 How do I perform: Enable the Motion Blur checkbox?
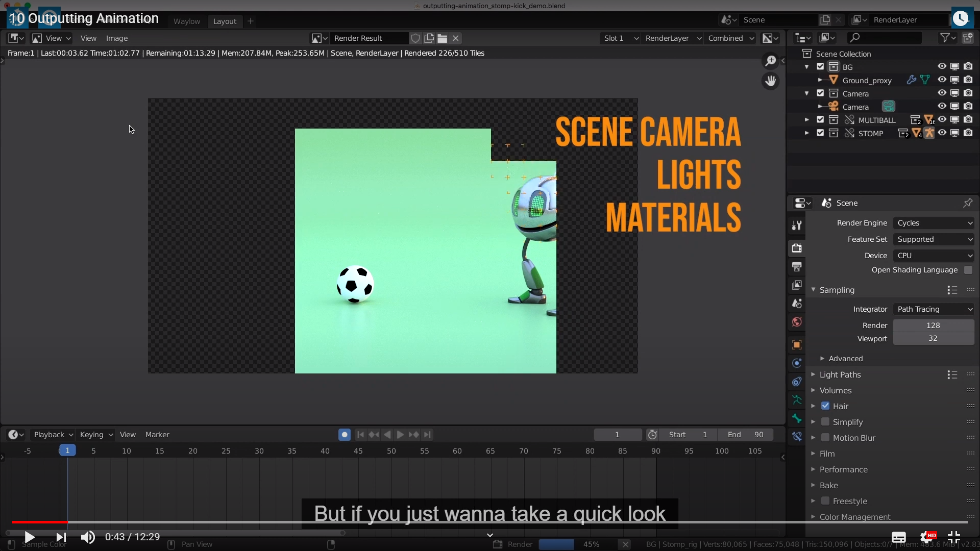(x=825, y=438)
